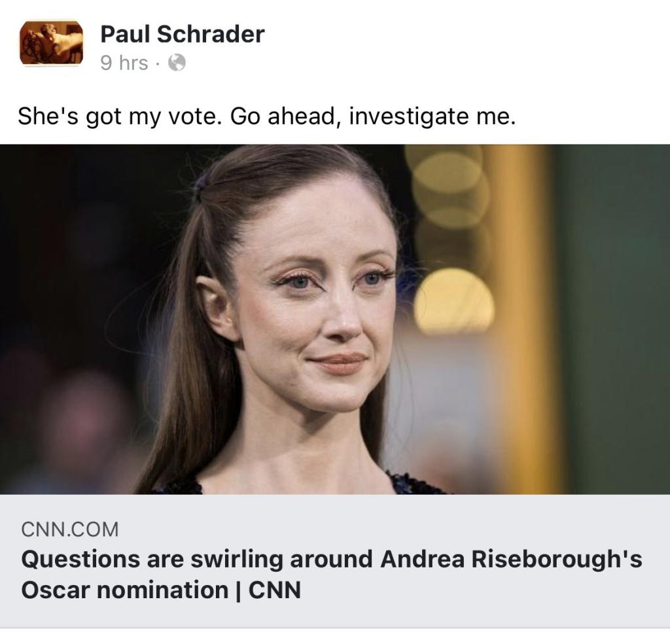
Task: Click the word "Questions" in the CNN headline
Action: [x=80, y=559]
